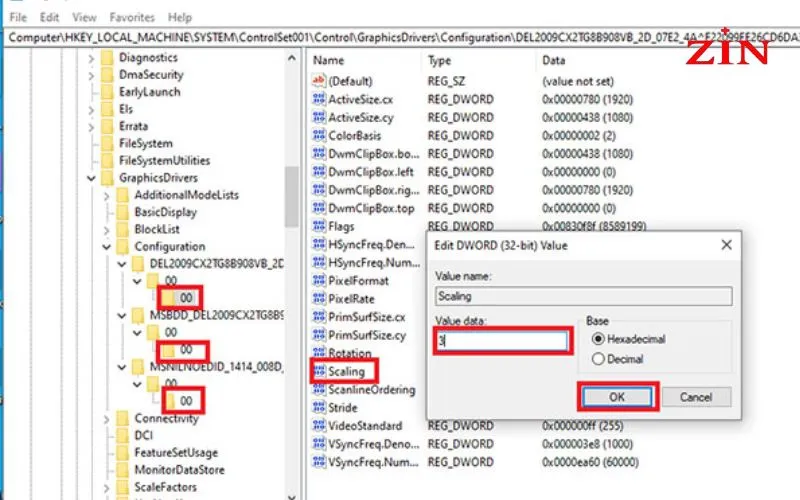Open the Edit menu
Viewport: 800px width, 500px height.
point(49,17)
